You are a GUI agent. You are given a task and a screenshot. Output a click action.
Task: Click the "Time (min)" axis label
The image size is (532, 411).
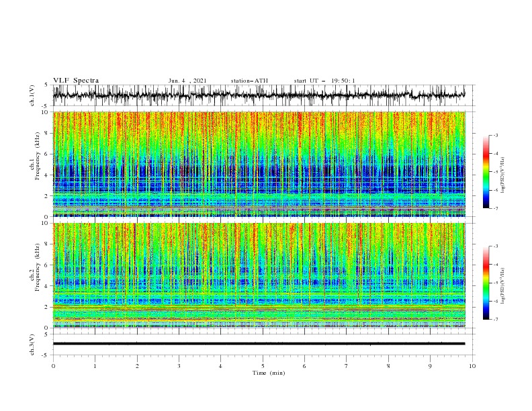269,373
